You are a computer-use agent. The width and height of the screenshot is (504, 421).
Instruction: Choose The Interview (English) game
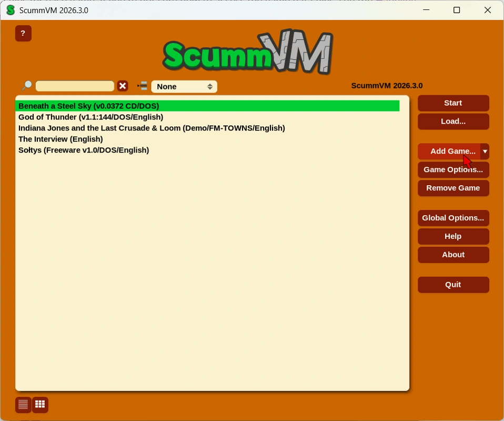207,139
